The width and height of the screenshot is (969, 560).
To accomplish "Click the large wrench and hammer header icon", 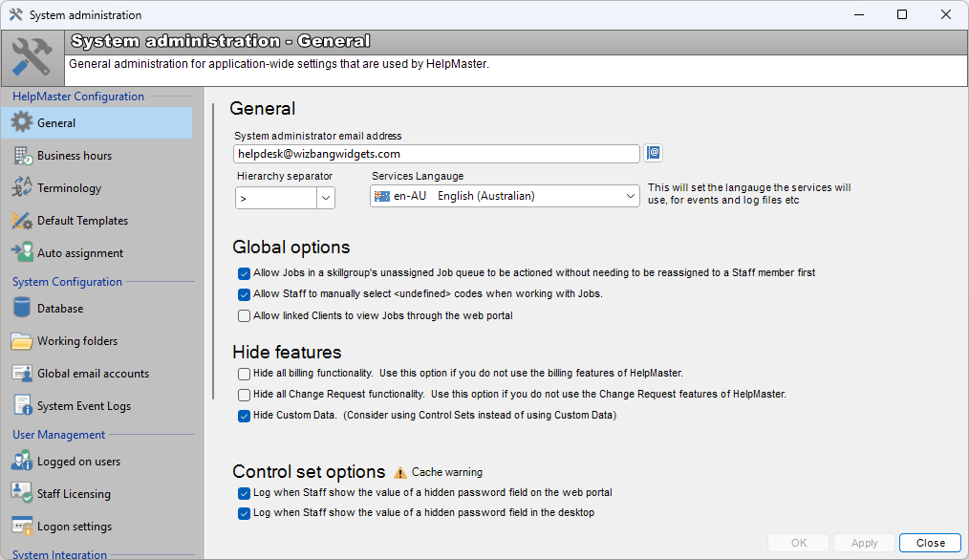I will click(32, 57).
